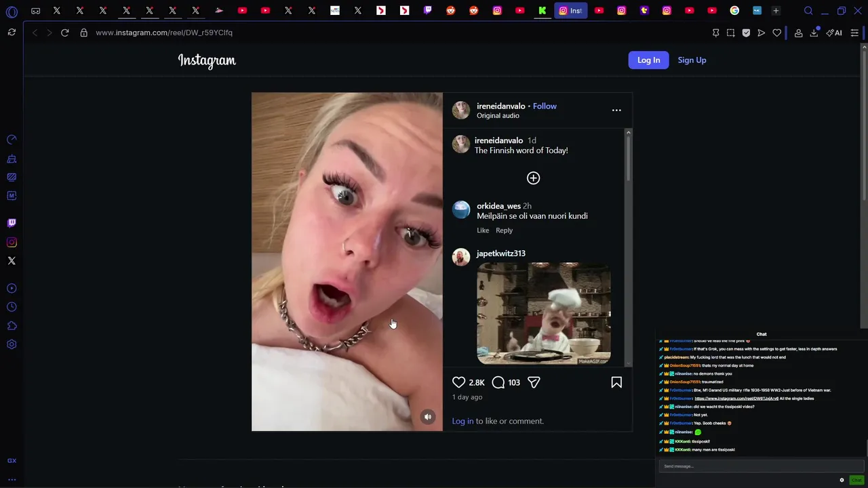Like the orkidea_wes comment
Image resolution: width=868 pixels, height=488 pixels.
pyautogui.click(x=483, y=230)
